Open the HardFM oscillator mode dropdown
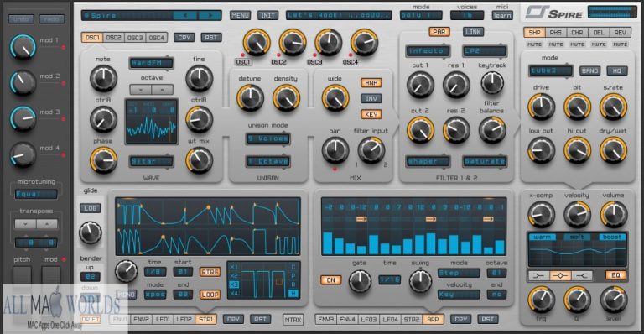The width and height of the screenshot is (644, 334). (151, 63)
